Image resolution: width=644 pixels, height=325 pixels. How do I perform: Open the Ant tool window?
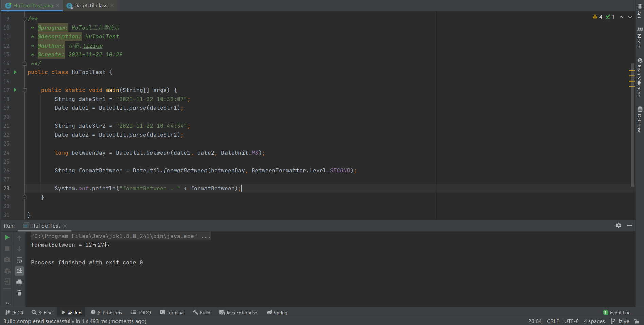click(x=640, y=11)
